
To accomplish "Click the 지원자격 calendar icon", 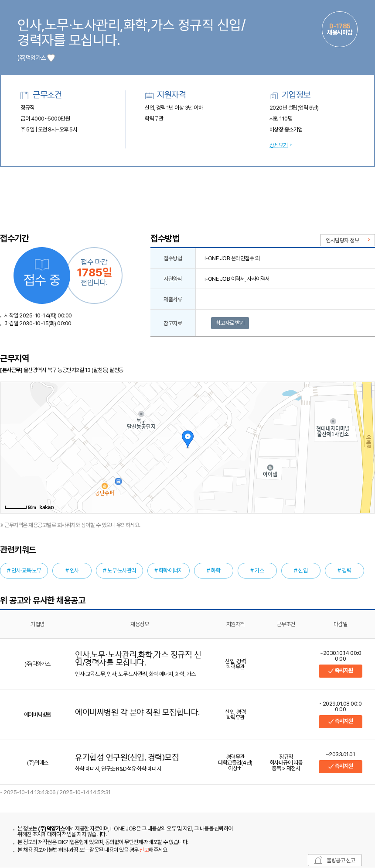I will pyautogui.click(x=149, y=95).
